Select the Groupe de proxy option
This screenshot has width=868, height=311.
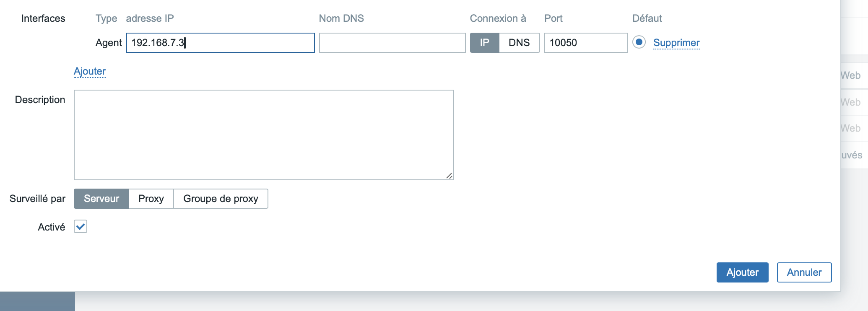tap(221, 199)
